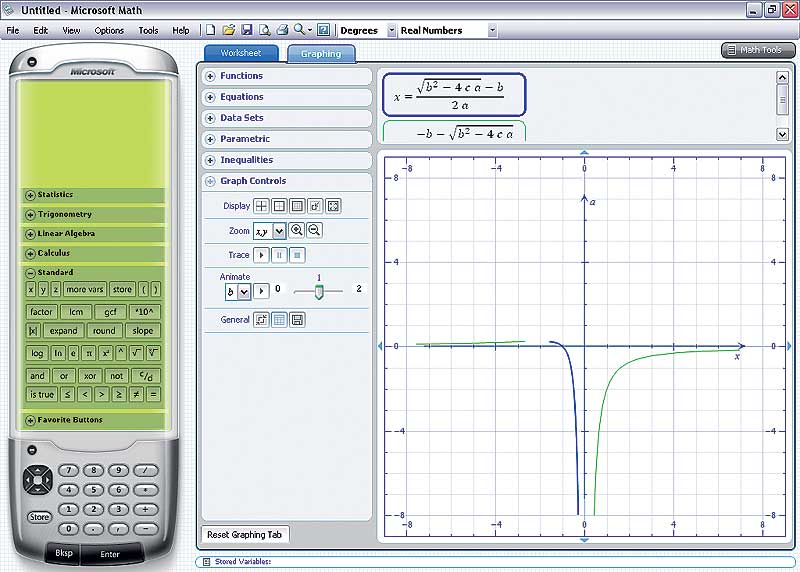Open the Real Numbers dropdown
Image resolution: width=800 pixels, height=572 pixels.
(x=492, y=31)
